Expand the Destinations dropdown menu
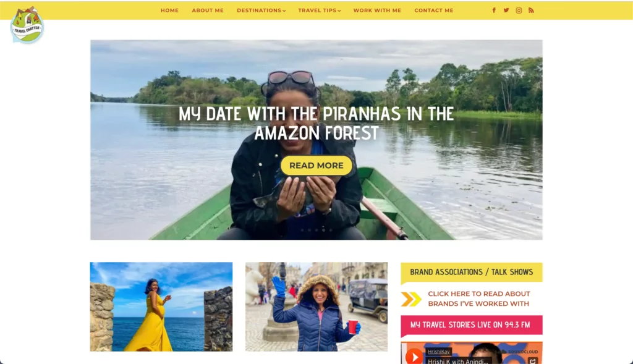This screenshot has height=364, width=633. coord(261,11)
